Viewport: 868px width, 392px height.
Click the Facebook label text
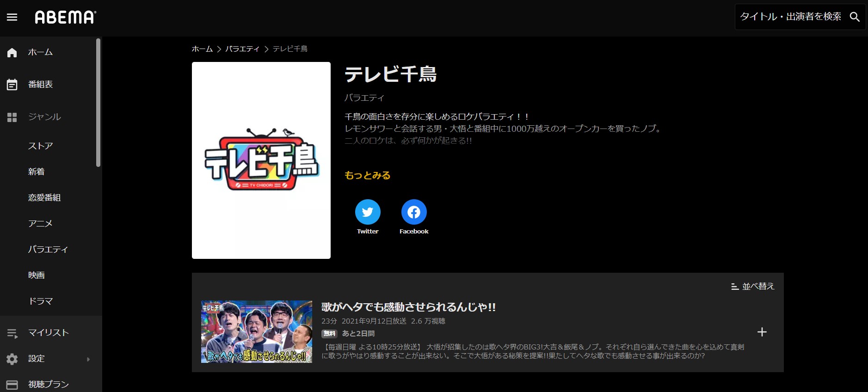coord(414,232)
